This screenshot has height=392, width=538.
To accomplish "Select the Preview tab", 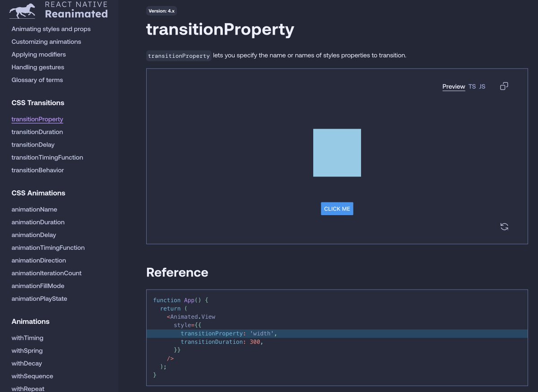I will coord(453,86).
